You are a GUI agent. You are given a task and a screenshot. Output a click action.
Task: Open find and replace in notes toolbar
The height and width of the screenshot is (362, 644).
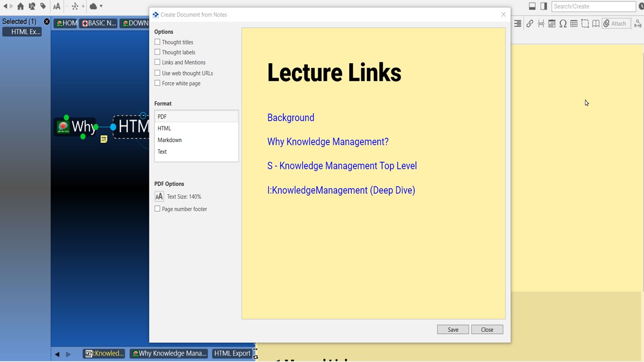click(638, 24)
